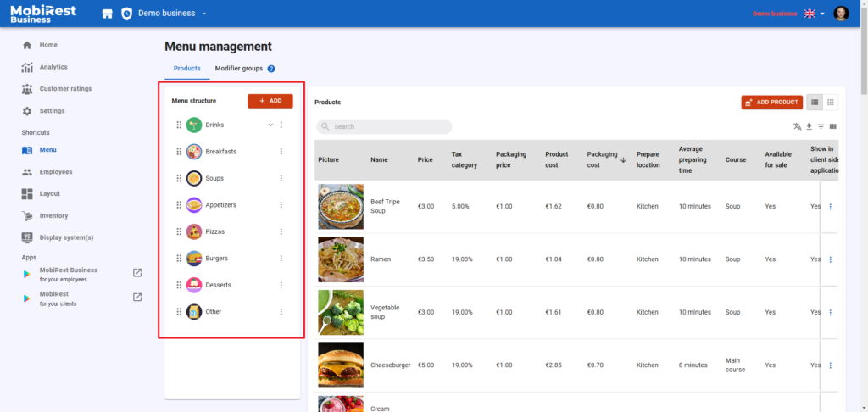Select the Burgers category
Viewport: 868px width, 412px height.
coord(217,258)
